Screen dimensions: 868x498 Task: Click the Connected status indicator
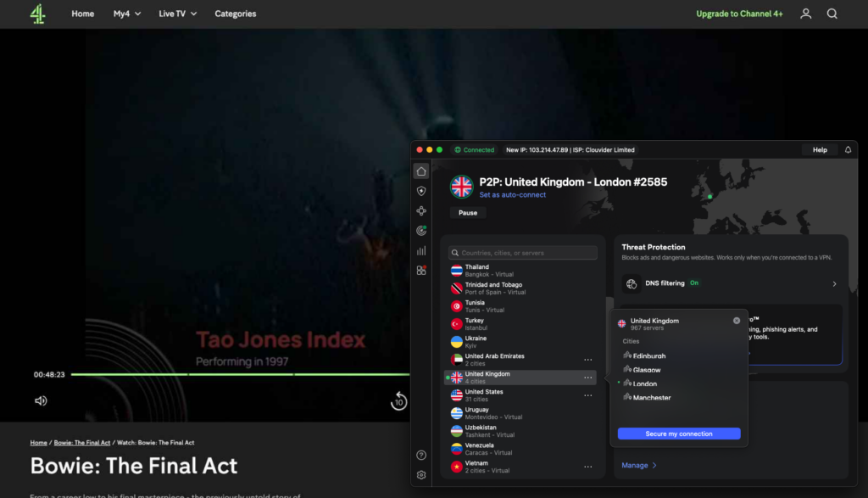(x=475, y=149)
